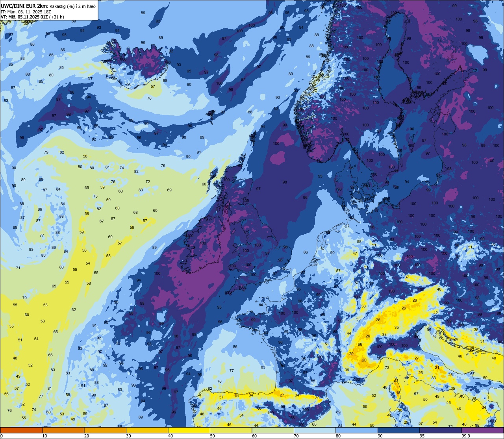Select the 40–50% bright yellow legend swatch
The width and height of the screenshot is (504, 439).
[x=189, y=430]
